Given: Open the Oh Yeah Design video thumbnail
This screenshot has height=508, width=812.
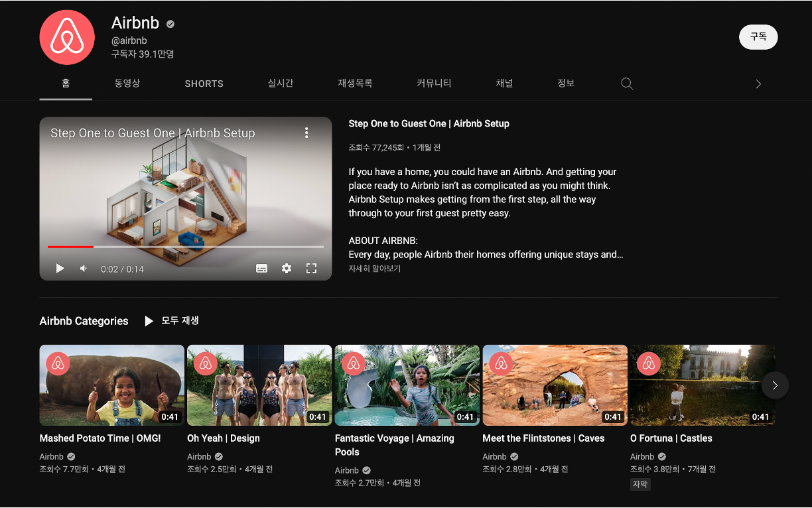Looking at the screenshot, I should (x=259, y=385).
